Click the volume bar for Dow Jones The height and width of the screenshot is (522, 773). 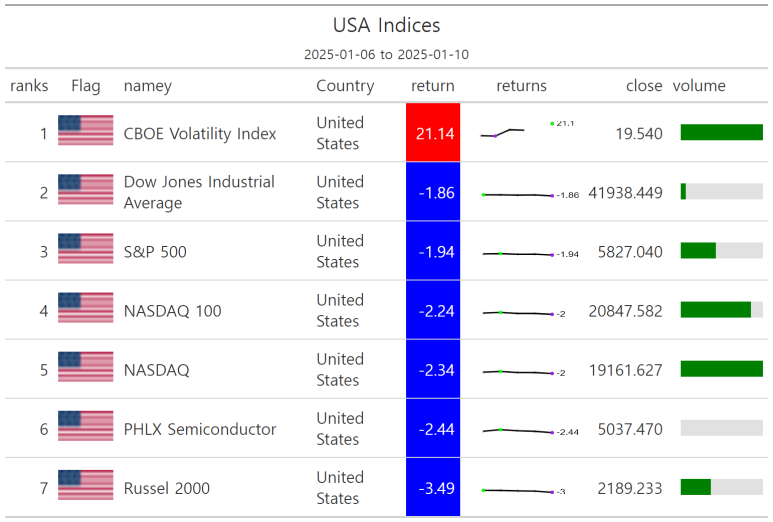(722, 191)
